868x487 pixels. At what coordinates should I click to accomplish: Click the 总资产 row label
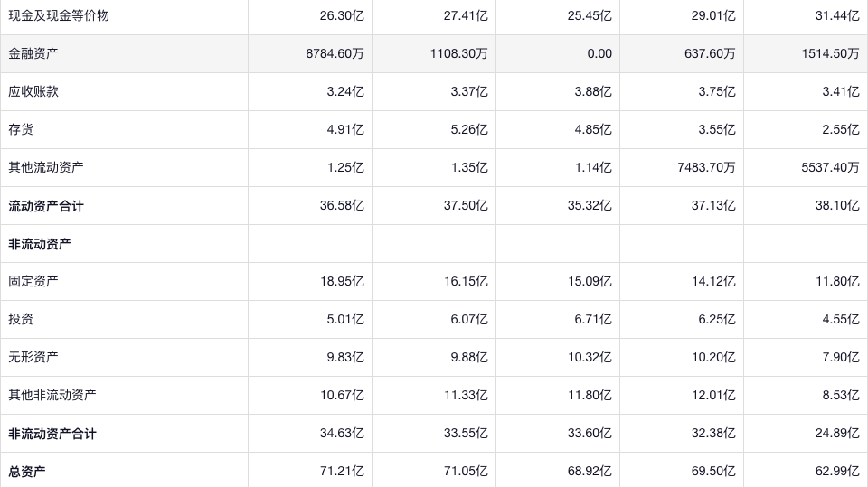(x=27, y=472)
